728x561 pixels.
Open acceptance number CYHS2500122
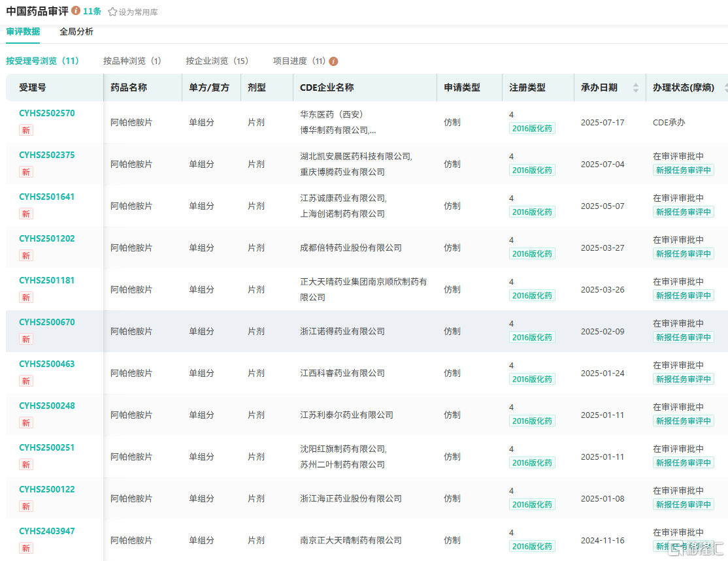(x=47, y=489)
